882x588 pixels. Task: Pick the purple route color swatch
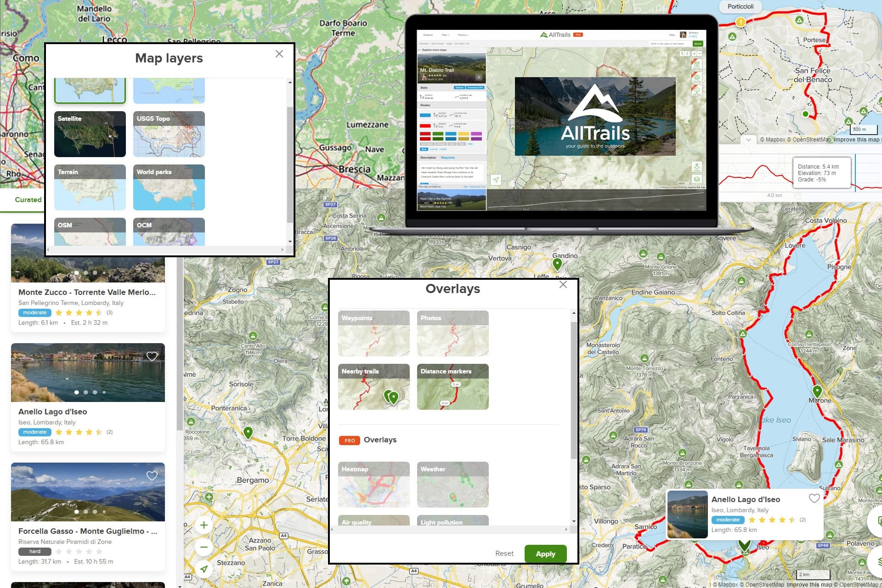(x=476, y=134)
